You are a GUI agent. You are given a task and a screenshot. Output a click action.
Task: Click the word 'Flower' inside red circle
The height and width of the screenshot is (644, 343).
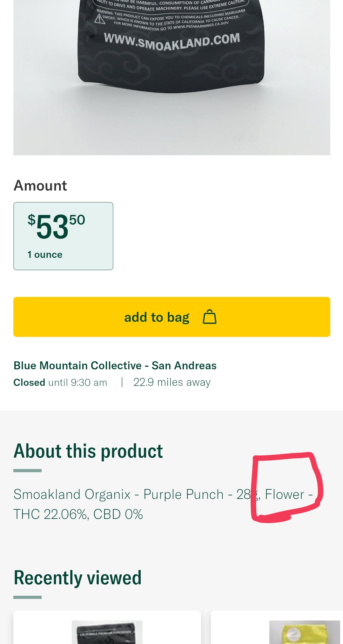click(x=285, y=494)
